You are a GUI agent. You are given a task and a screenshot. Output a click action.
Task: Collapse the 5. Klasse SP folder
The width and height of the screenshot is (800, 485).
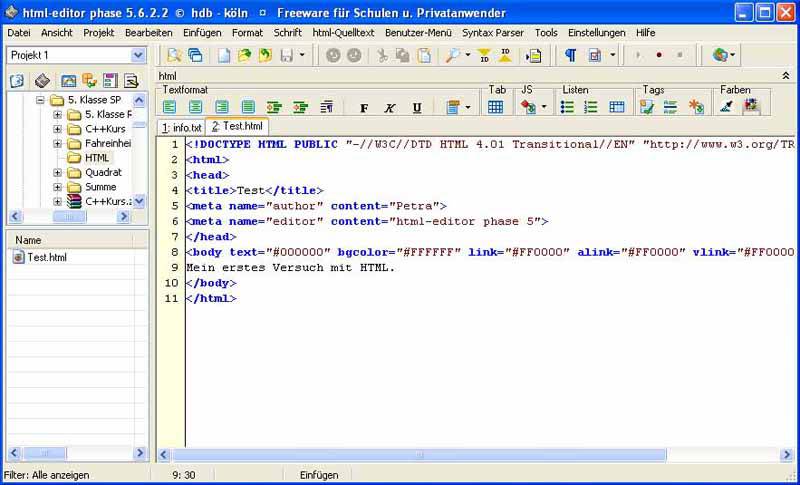tap(42, 100)
